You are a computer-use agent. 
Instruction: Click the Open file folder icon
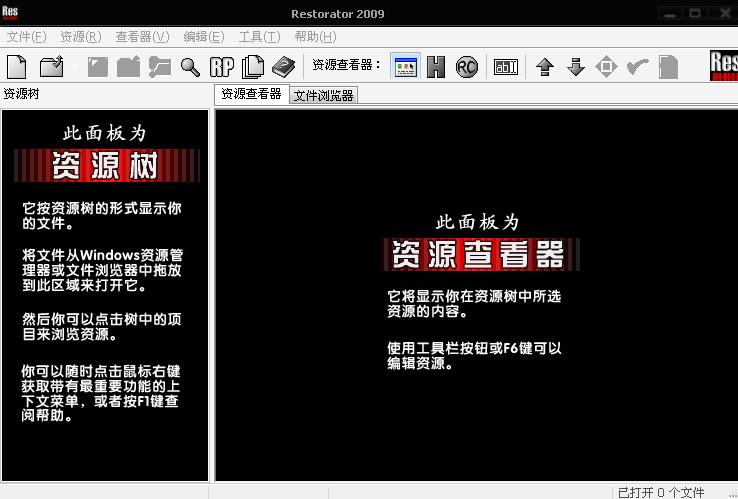(x=52, y=67)
